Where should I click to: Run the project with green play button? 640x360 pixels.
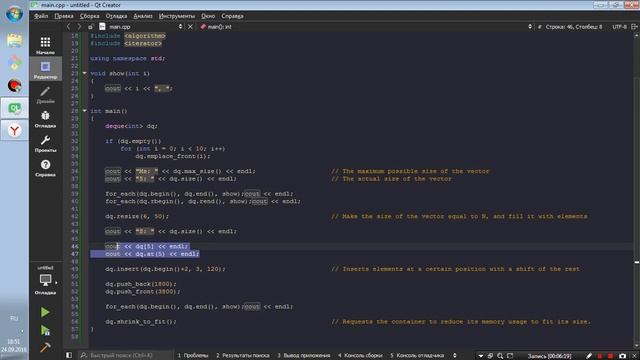[x=45, y=312]
